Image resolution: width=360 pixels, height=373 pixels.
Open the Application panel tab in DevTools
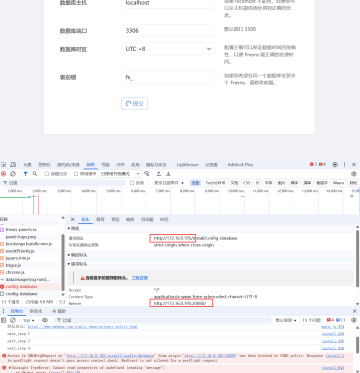[135, 165]
